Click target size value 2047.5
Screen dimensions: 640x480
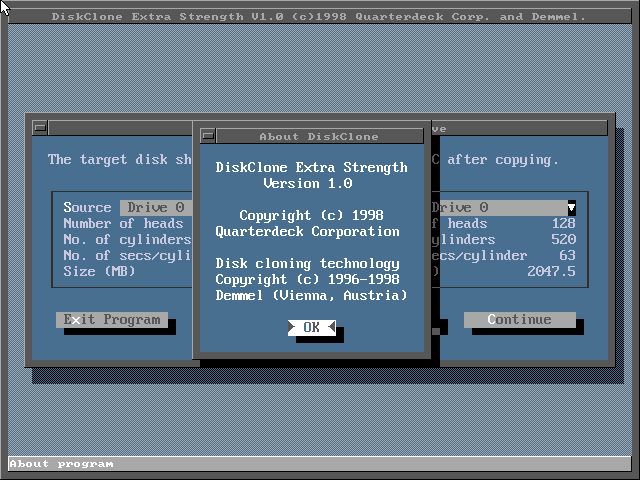pos(551,271)
